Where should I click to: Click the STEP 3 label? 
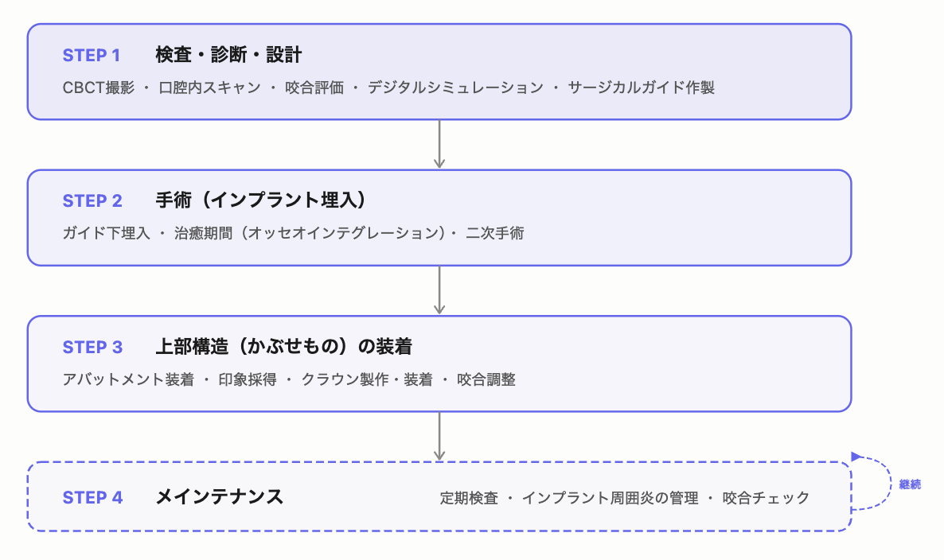[x=92, y=347]
